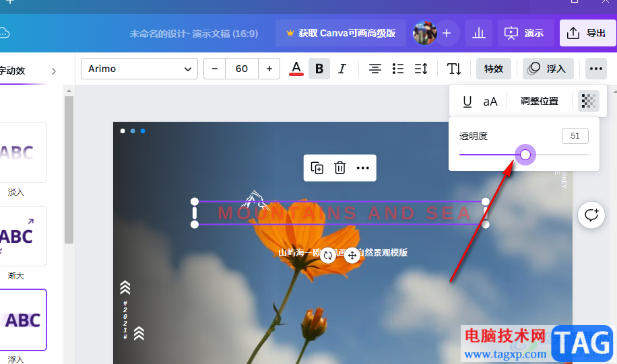Open line spacing settings
The height and width of the screenshot is (364, 617).
click(x=420, y=69)
